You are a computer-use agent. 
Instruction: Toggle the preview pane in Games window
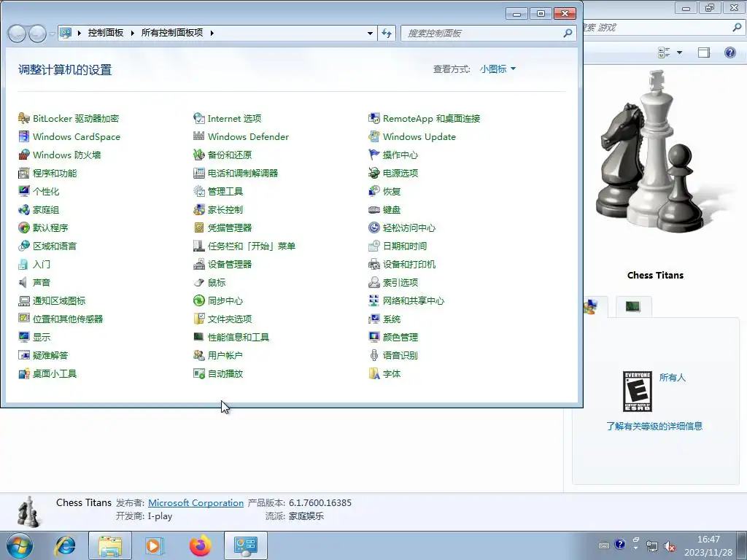[x=704, y=52]
